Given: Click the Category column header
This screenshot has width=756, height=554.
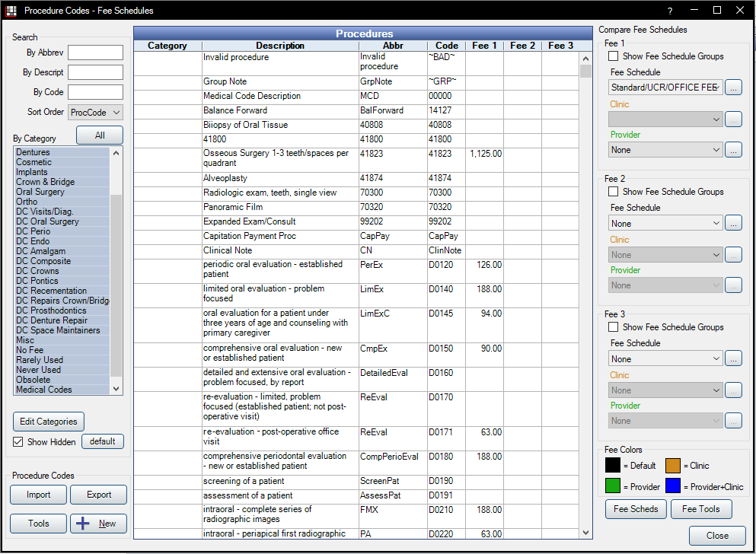Looking at the screenshot, I should click(x=167, y=46).
